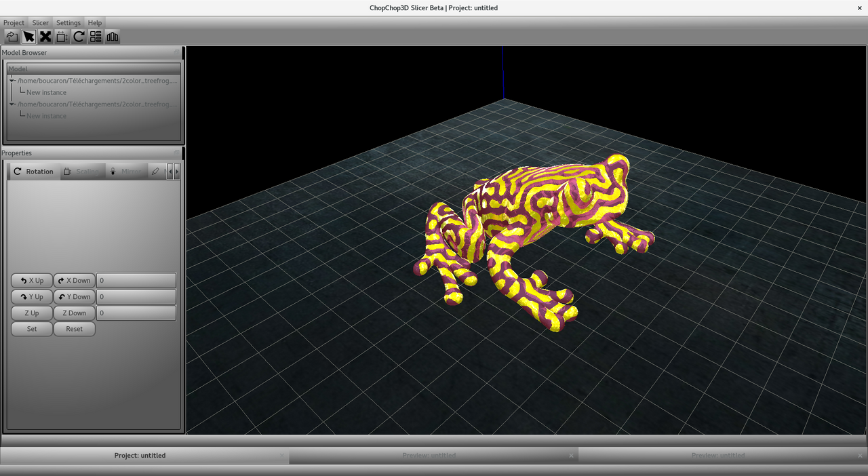The height and width of the screenshot is (476, 868).
Task: Switch to the Scaling properties tab
Action: (x=82, y=172)
